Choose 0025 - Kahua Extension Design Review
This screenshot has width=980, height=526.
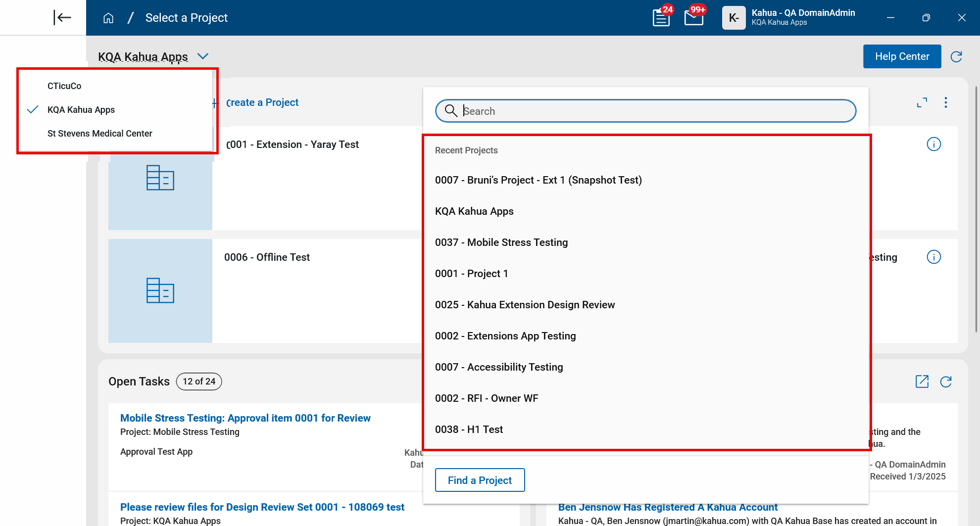[x=645, y=305]
